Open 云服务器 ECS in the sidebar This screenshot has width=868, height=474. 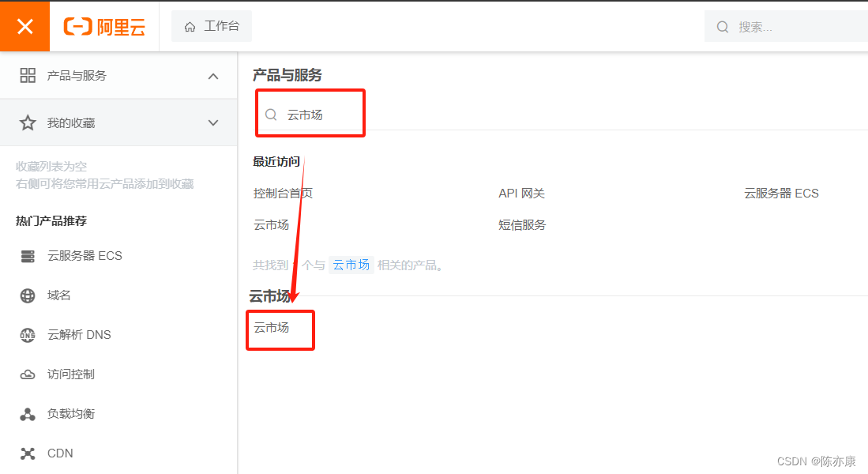coord(85,256)
